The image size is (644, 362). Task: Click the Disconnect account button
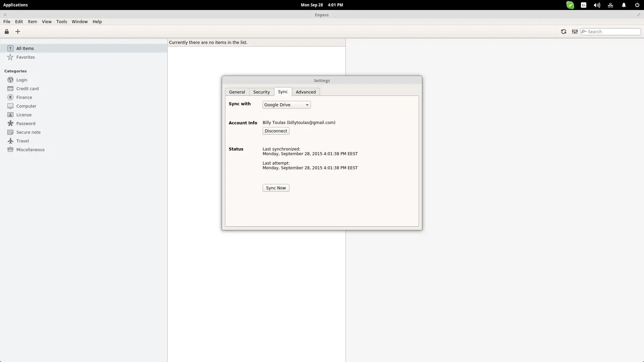pyautogui.click(x=276, y=131)
